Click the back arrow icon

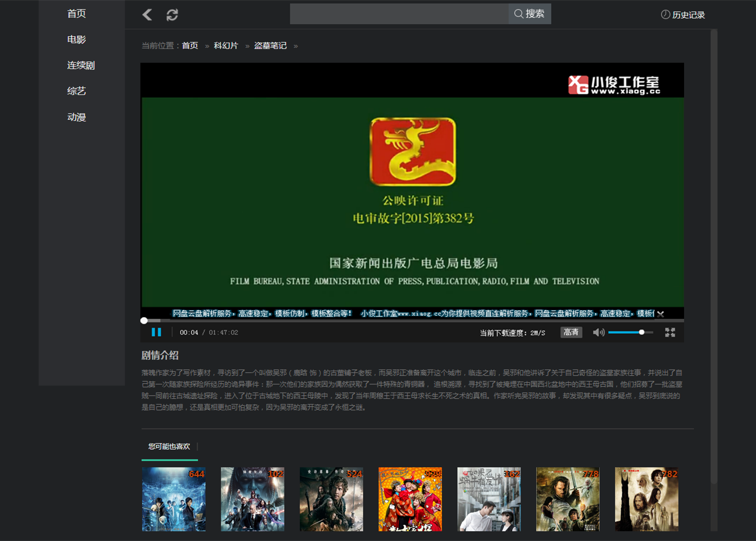(x=147, y=14)
